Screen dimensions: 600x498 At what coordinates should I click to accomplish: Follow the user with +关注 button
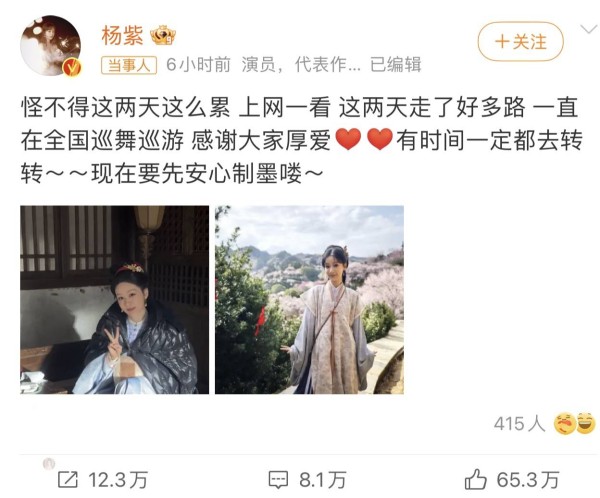coord(520,41)
